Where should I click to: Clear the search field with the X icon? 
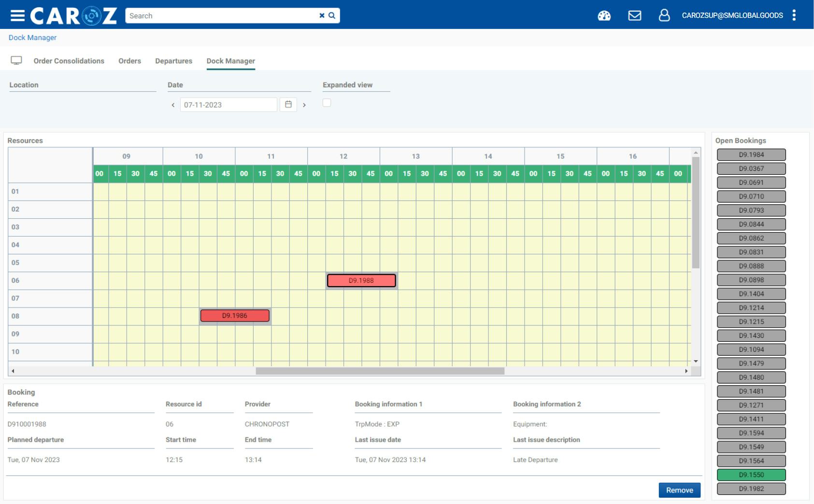click(322, 15)
